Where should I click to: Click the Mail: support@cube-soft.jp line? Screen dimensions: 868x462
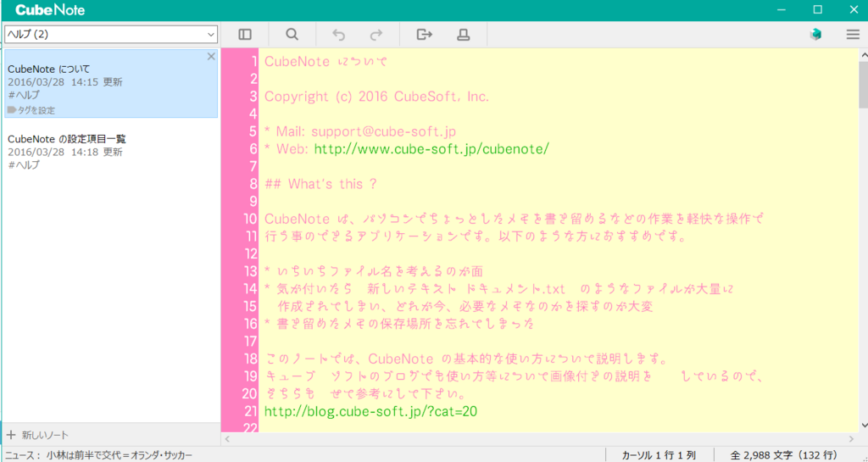(x=360, y=131)
